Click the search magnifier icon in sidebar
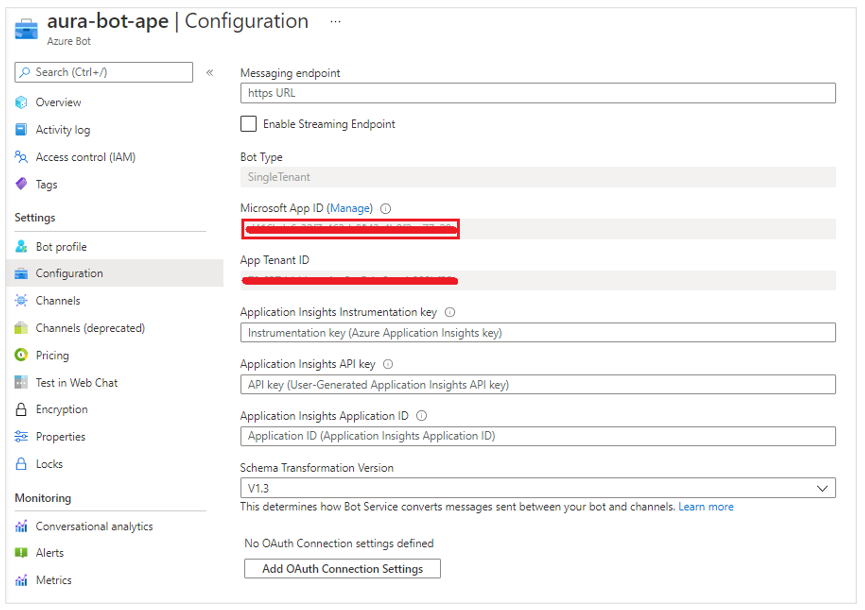 pos(25,72)
